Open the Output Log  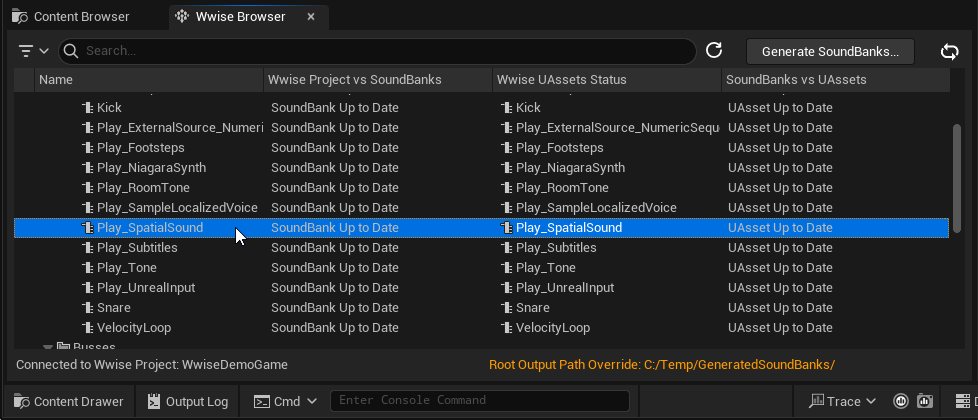pyautogui.click(x=188, y=401)
